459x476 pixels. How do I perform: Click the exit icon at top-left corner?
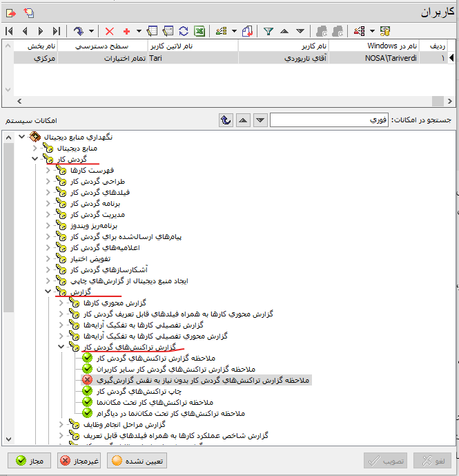11,12
